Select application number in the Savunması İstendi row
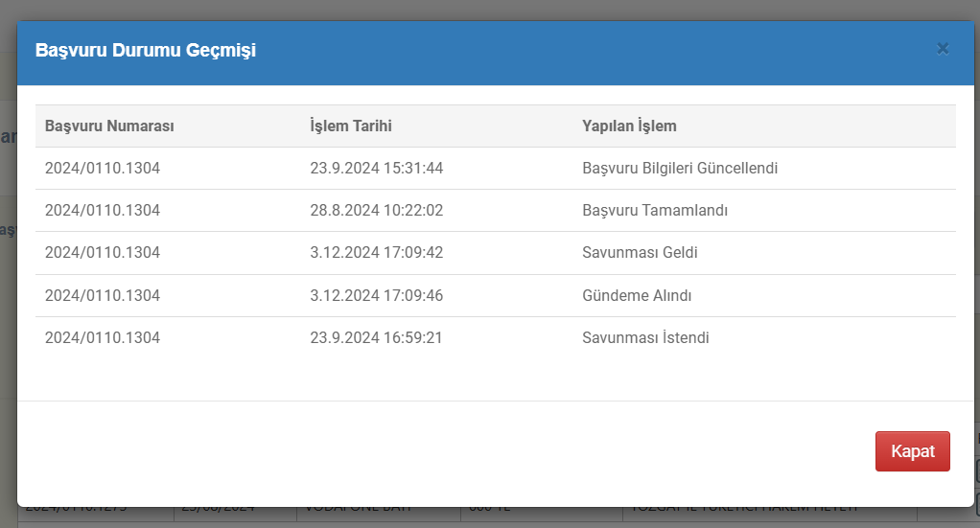This screenshot has width=980, height=528. 103,337
